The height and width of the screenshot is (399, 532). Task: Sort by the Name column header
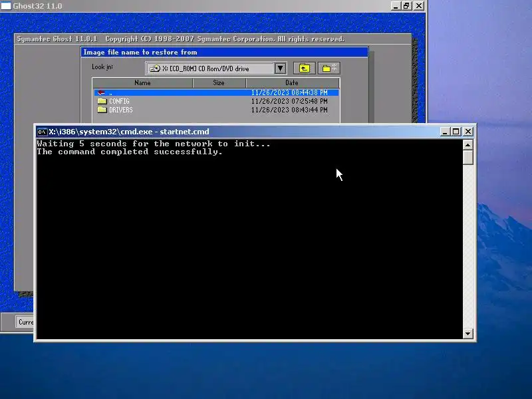tap(142, 82)
